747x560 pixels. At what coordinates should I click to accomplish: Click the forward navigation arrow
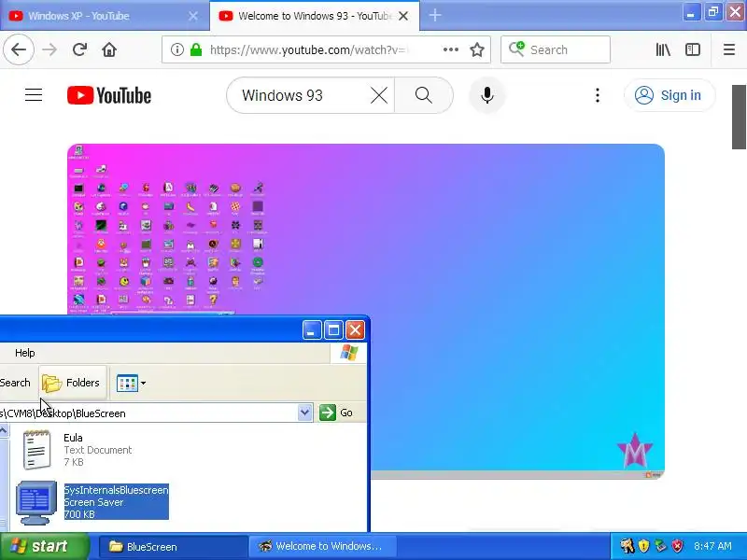pyautogui.click(x=49, y=49)
